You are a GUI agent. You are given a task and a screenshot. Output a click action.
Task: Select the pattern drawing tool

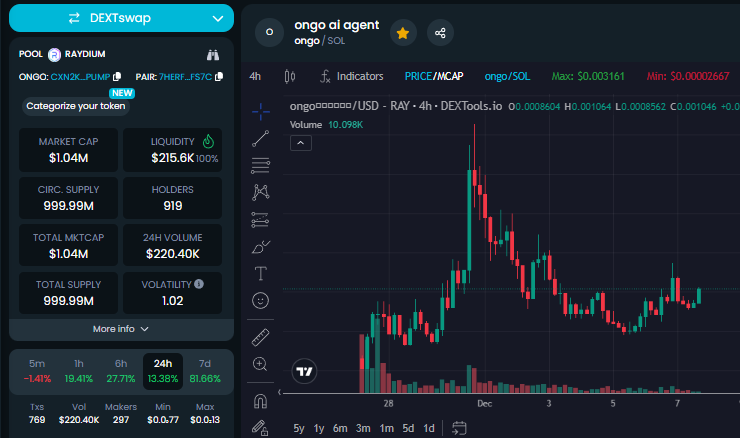pyautogui.click(x=261, y=192)
